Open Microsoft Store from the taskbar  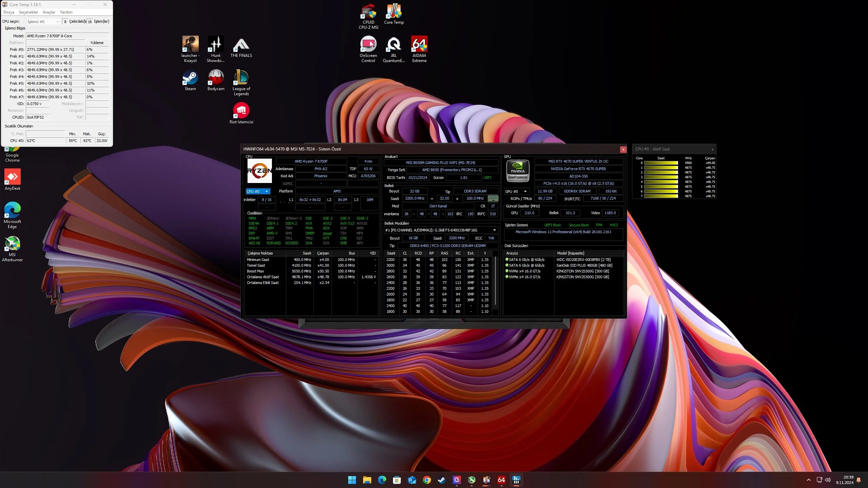pos(397,480)
